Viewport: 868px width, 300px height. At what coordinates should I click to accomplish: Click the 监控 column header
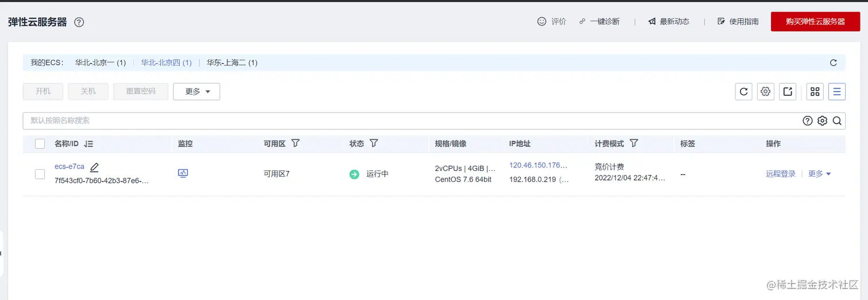185,144
